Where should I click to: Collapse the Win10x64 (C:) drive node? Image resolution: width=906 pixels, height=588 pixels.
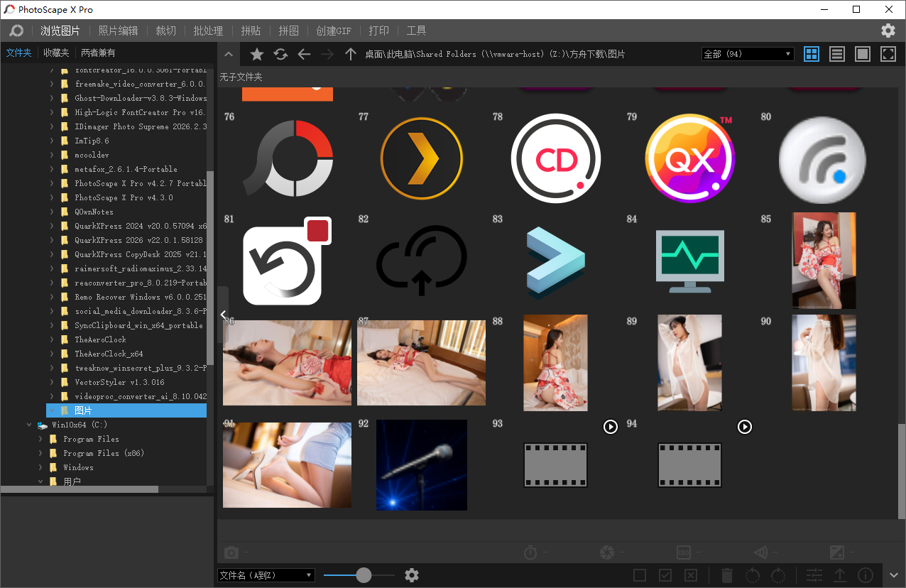point(29,425)
